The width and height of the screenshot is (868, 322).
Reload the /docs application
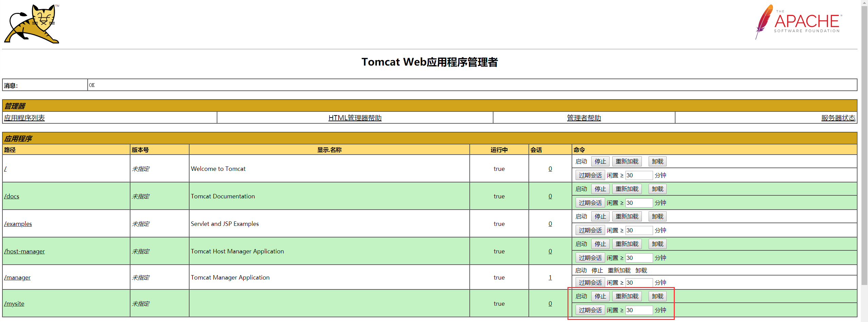[627, 189]
